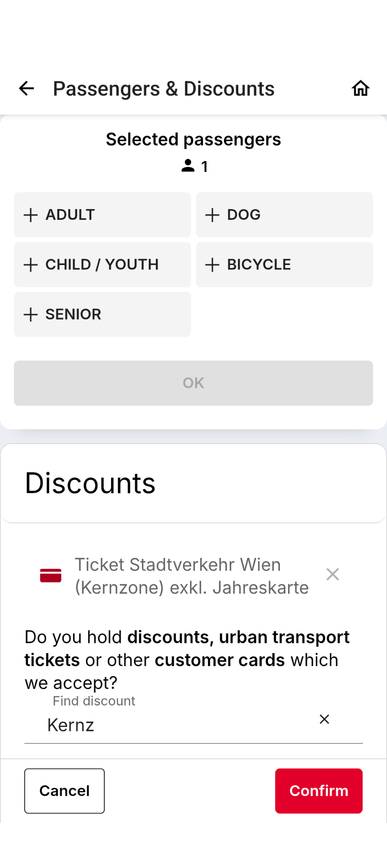Add a SENIOR passenger
Viewport: 387px width, 868px height.
(x=102, y=314)
